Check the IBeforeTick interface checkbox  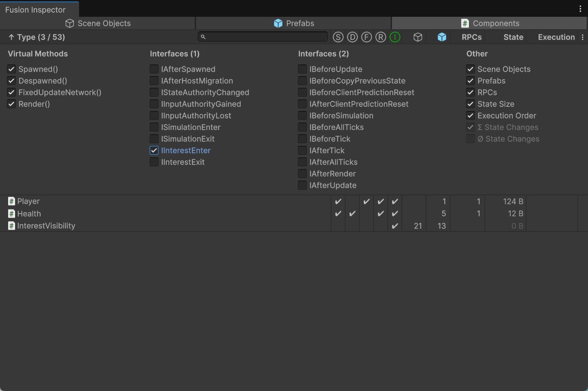click(x=303, y=139)
